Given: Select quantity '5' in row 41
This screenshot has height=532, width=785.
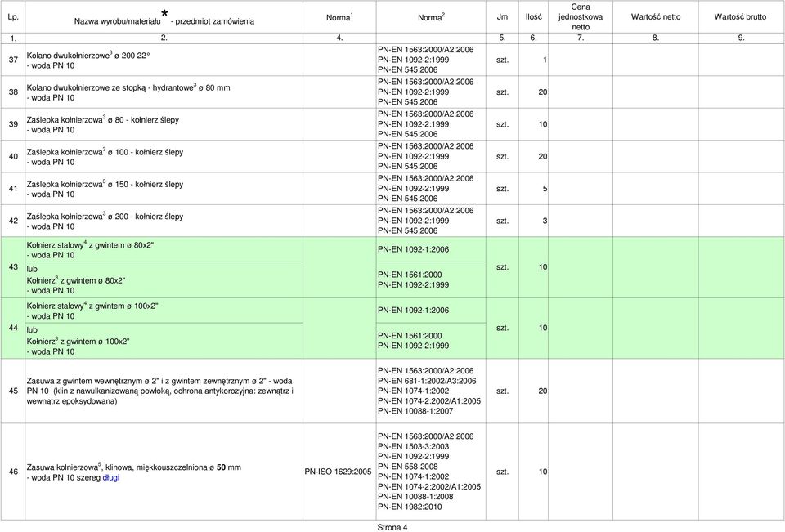Looking at the screenshot, I should (x=545, y=189).
